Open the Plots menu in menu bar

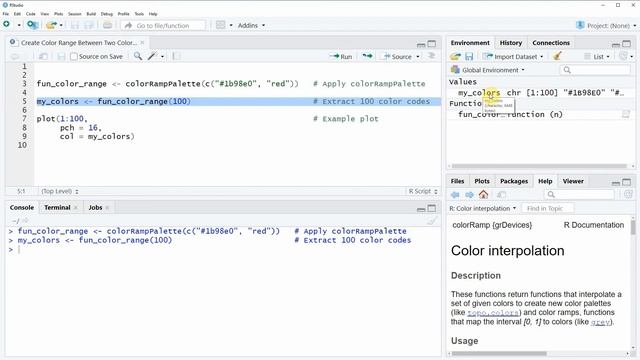pyautogui.click(x=58, y=13)
